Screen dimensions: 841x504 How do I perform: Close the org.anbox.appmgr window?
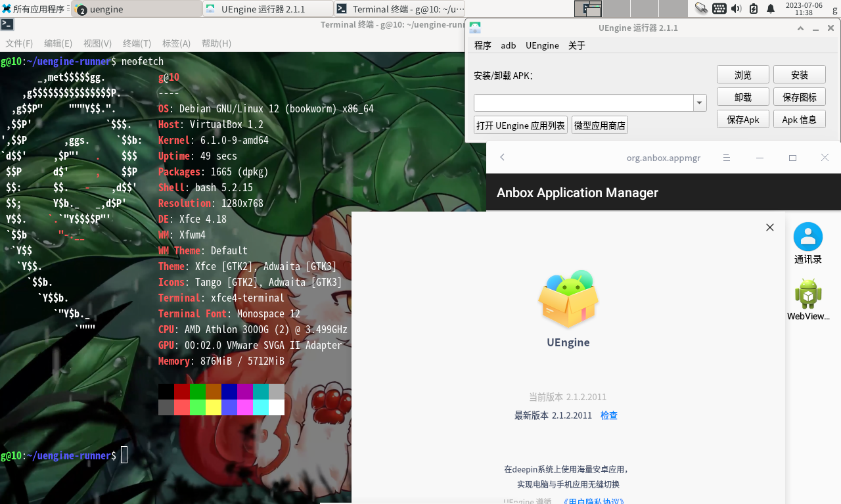pos(825,158)
